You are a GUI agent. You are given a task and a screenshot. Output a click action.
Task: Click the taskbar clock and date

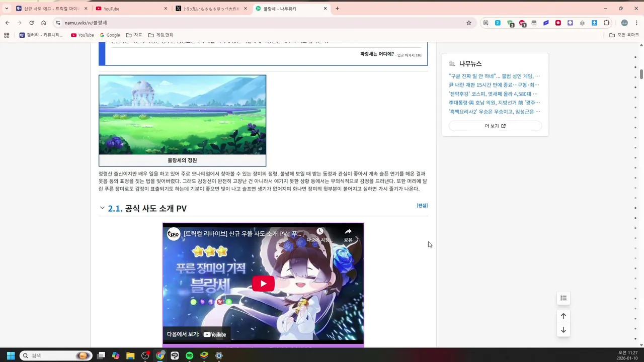(627, 355)
